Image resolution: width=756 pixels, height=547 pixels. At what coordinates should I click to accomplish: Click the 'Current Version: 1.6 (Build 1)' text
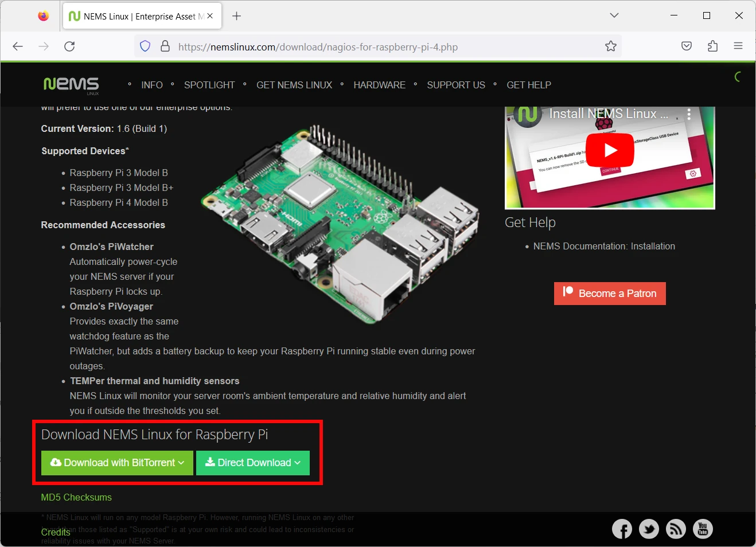tap(104, 128)
